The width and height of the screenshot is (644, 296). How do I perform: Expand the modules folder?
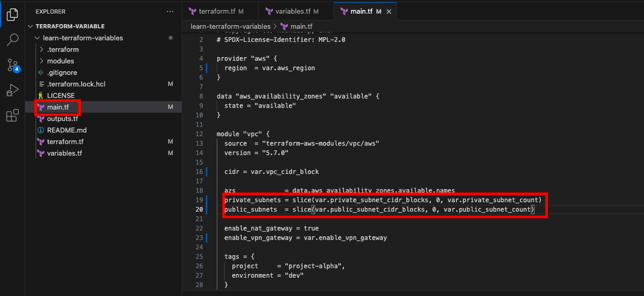coord(42,61)
